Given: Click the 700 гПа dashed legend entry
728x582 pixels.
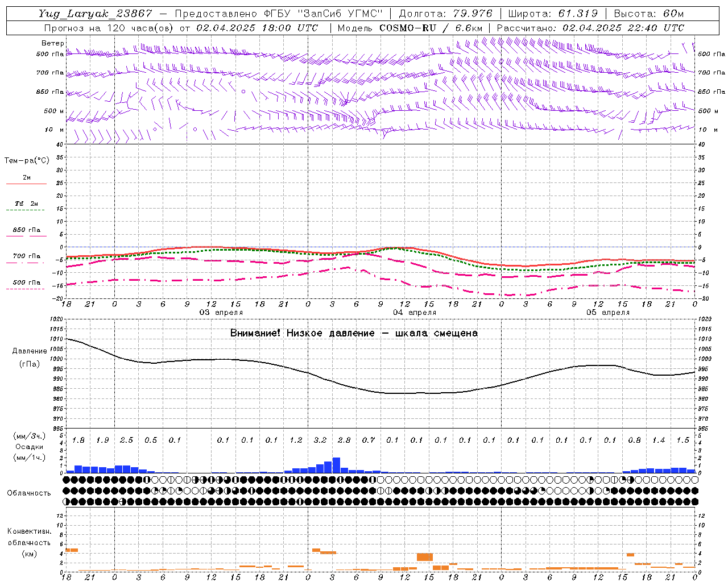Looking at the screenshot, I should coord(26,259).
